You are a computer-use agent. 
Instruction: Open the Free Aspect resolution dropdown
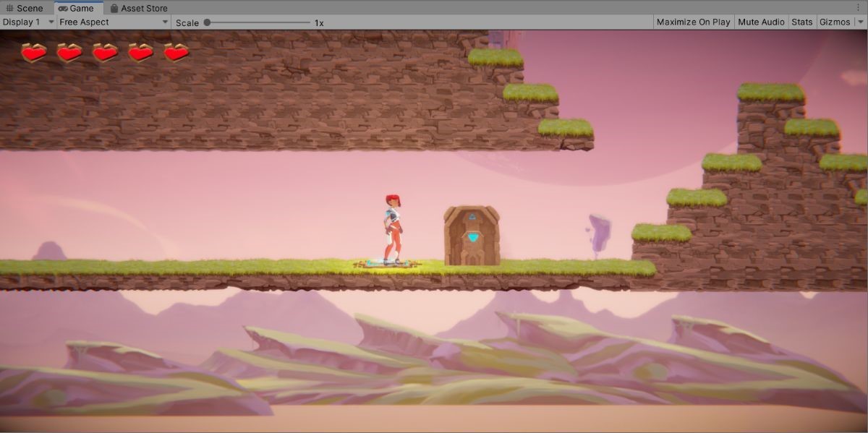coord(114,22)
